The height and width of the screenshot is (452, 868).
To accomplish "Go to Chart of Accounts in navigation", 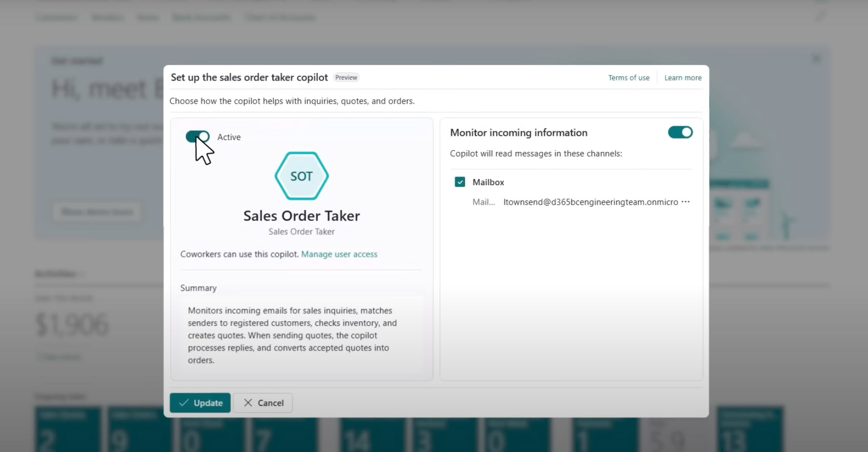I will click(x=279, y=17).
